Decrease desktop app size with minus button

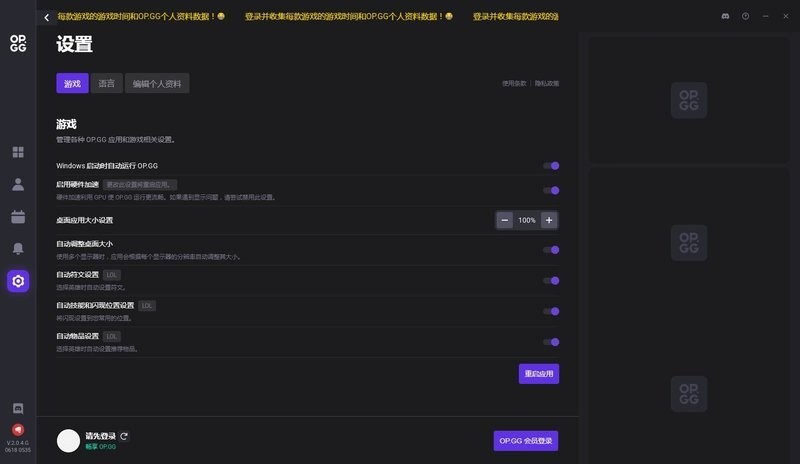(x=505, y=220)
